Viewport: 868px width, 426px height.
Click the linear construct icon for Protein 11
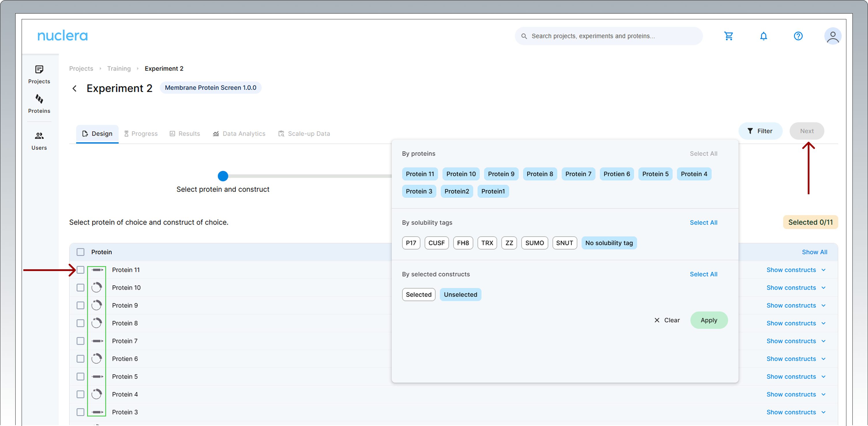point(97,270)
